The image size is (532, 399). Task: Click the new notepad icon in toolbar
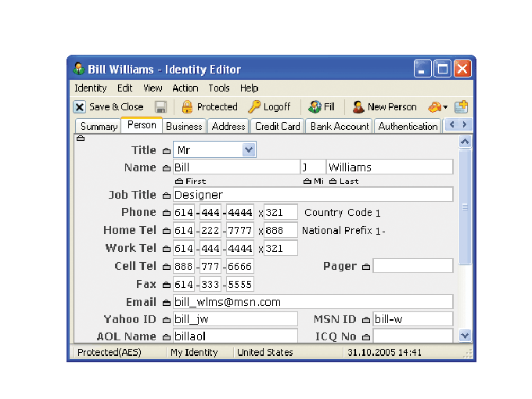click(x=462, y=107)
